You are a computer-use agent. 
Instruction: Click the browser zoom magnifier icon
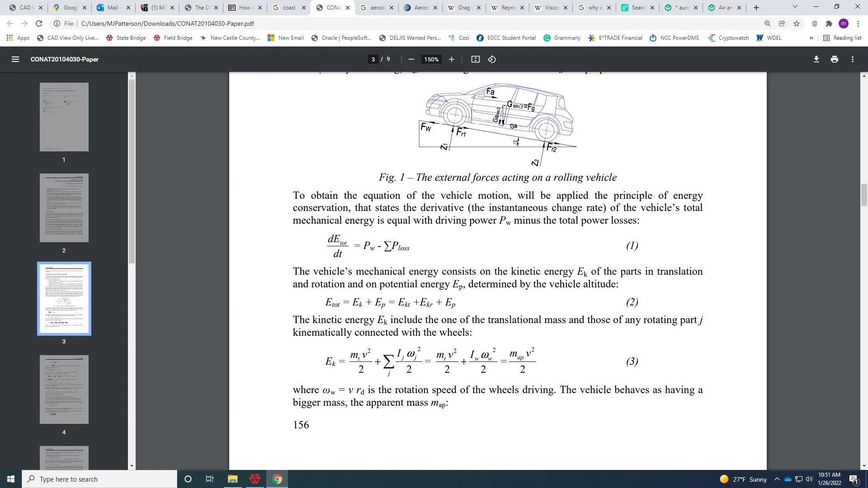point(767,23)
